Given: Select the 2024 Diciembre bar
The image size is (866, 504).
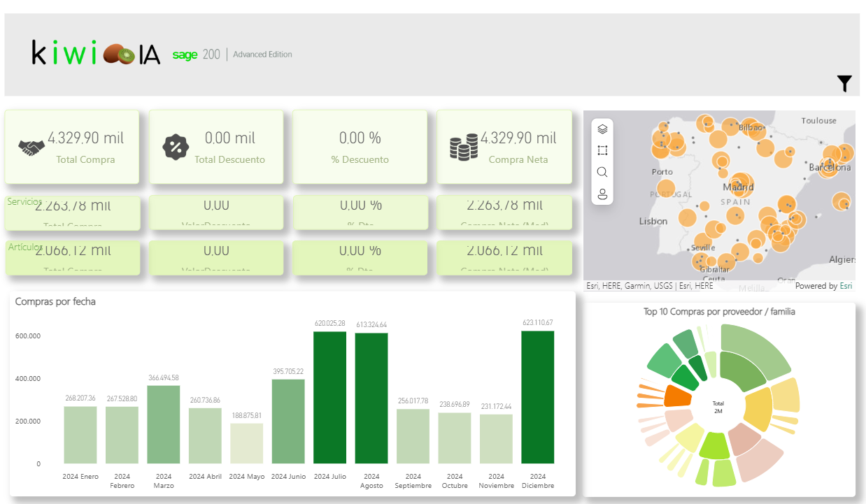Looking at the screenshot, I should (537, 397).
